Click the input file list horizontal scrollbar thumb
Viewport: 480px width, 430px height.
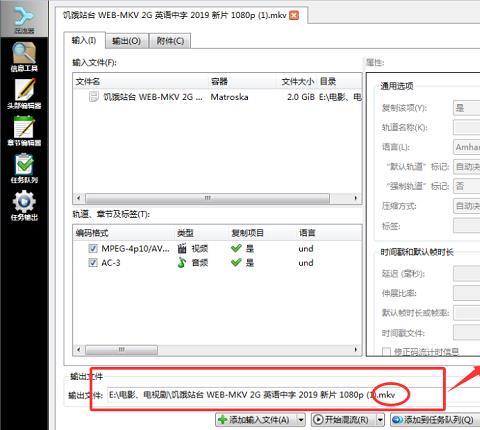click(207, 198)
